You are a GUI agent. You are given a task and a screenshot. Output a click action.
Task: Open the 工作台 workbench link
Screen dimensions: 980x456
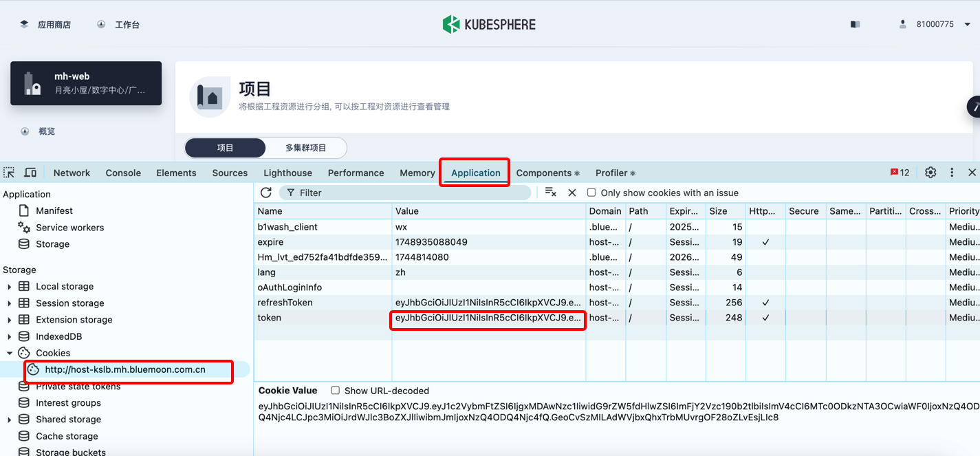(x=119, y=25)
